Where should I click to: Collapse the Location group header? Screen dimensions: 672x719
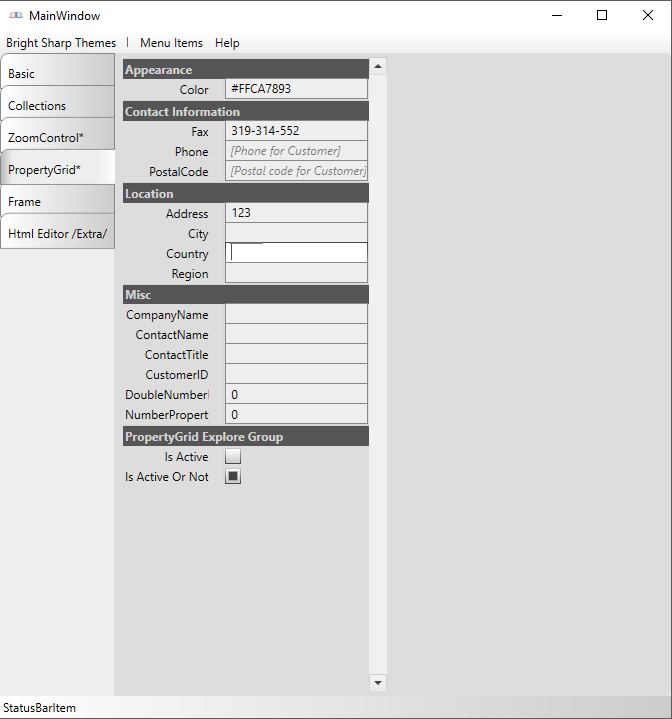(245, 194)
